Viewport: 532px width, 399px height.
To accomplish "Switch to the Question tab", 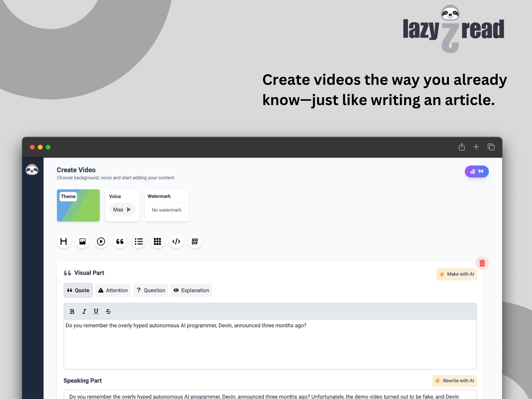I will (x=151, y=290).
